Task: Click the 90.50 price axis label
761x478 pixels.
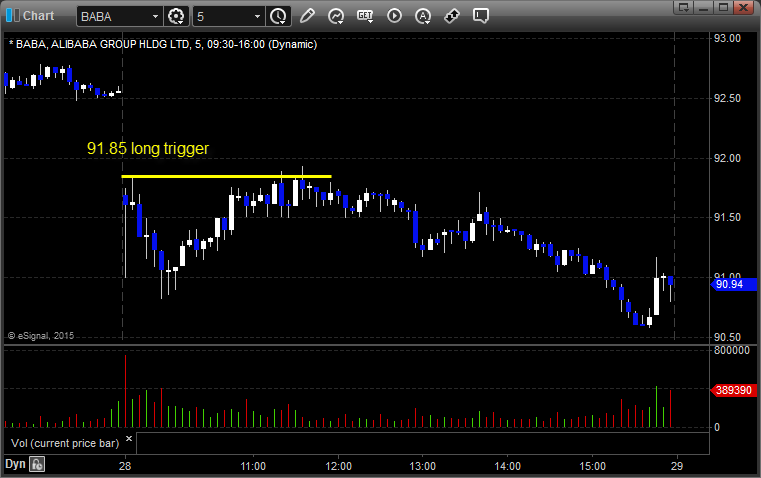Action: (x=727, y=337)
